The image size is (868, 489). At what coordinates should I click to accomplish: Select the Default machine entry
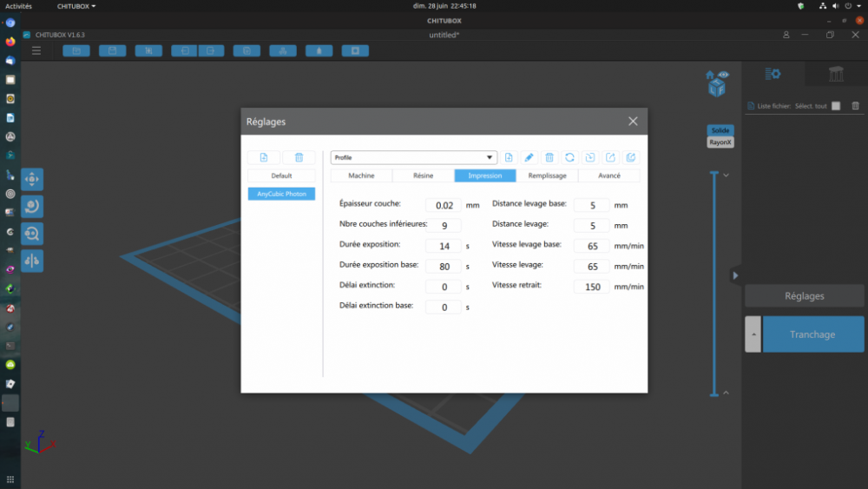281,175
